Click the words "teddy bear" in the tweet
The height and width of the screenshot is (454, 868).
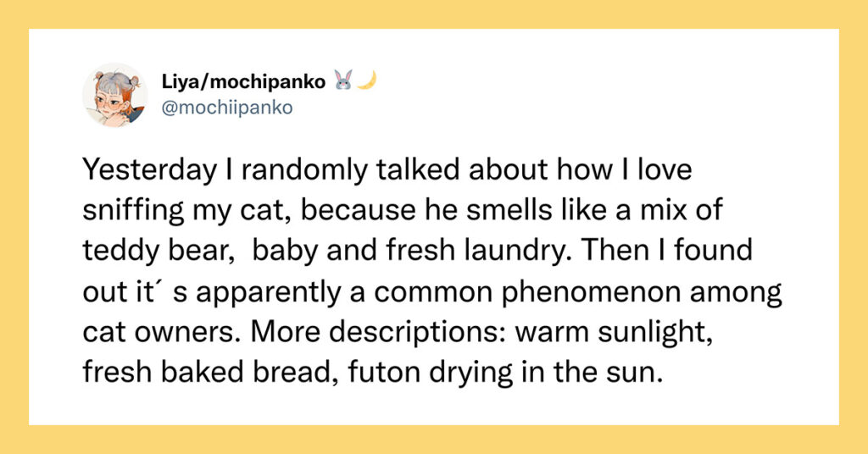click(156, 251)
